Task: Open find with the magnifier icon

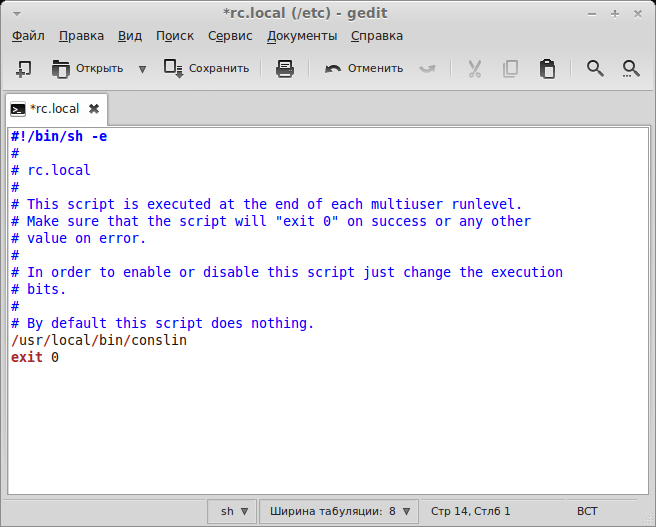Action: coord(595,69)
